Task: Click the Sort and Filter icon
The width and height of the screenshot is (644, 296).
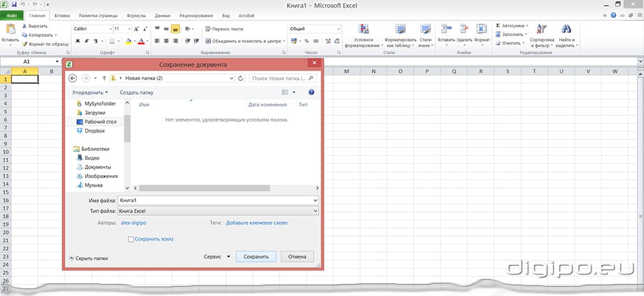Action: [542, 29]
